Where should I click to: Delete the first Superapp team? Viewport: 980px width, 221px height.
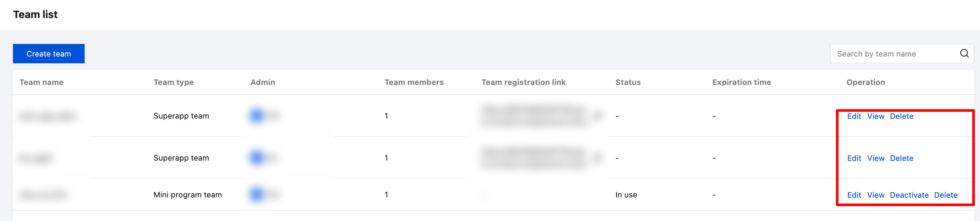tap(901, 116)
